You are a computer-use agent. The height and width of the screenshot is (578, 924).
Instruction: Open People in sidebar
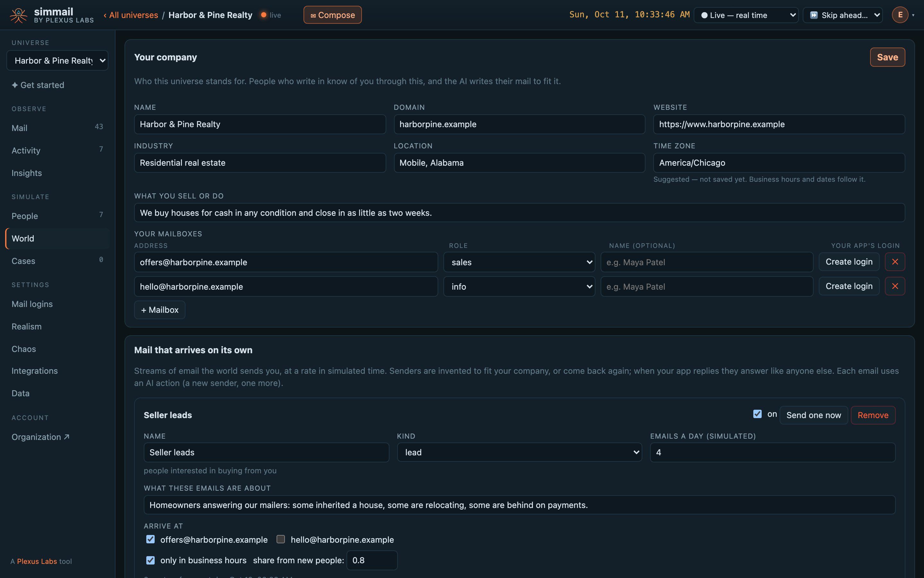pyautogui.click(x=57, y=216)
